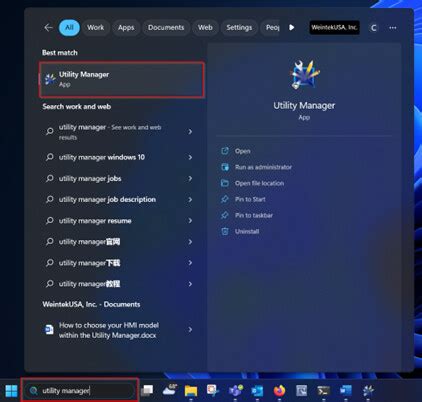The width and height of the screenshot is (422, 402).
Task: Open Utility Manager icon on taskbar
Action: pos(368,390)
